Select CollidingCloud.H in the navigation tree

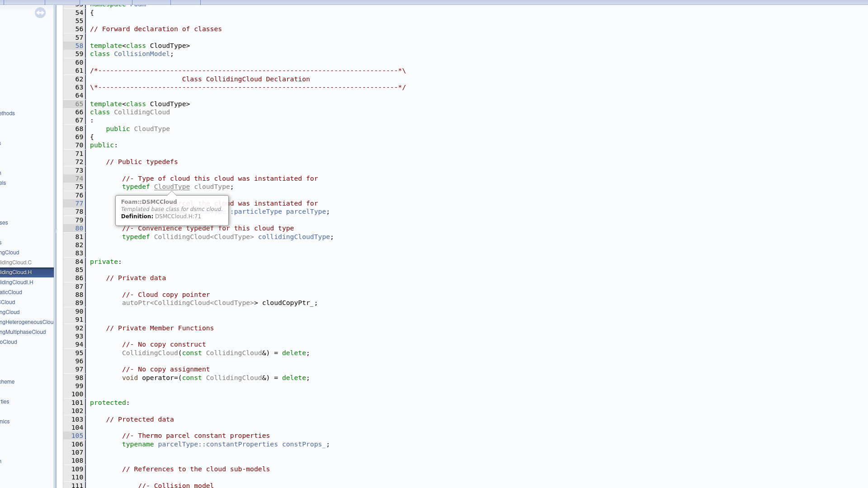pyautogui.click(x=16, y=272)
